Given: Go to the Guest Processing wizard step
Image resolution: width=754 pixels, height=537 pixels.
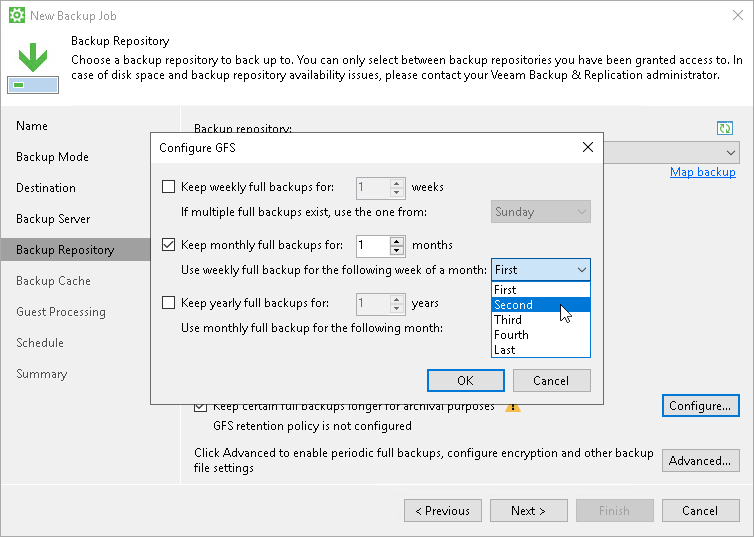Looking at the screenshot, I should click(x=61, y=312).
